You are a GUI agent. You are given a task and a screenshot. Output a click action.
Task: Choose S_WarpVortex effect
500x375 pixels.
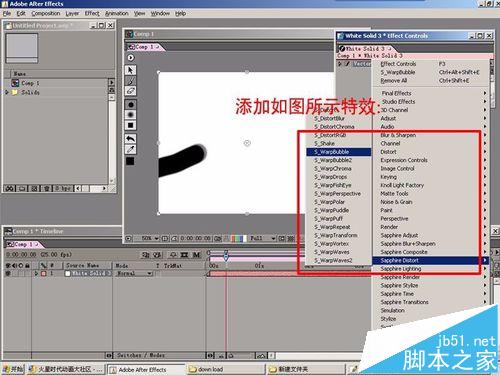(339, 243)
